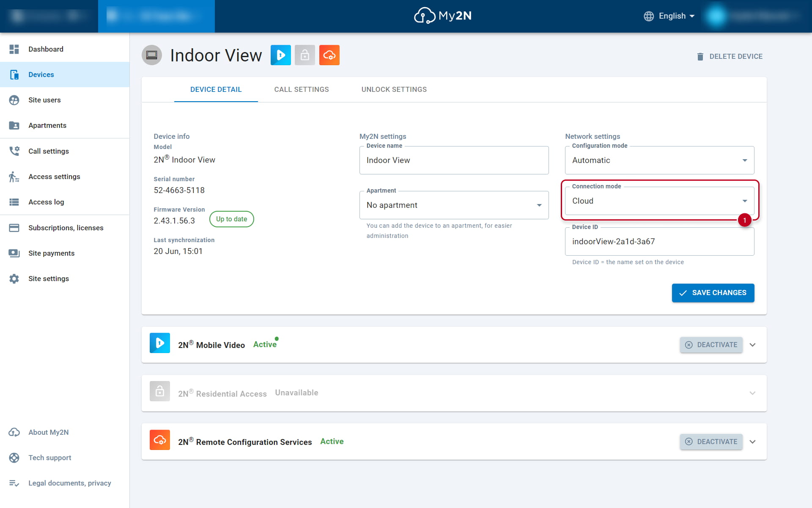Click the Up to date firmware badge
Screen dimensions: 812x508
click(x=232, y=219)
